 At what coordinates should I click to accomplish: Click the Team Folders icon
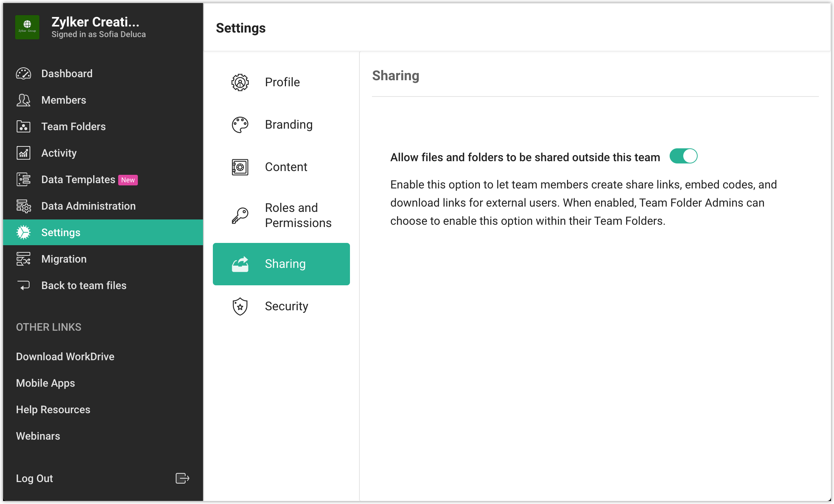tap(23, 126)
